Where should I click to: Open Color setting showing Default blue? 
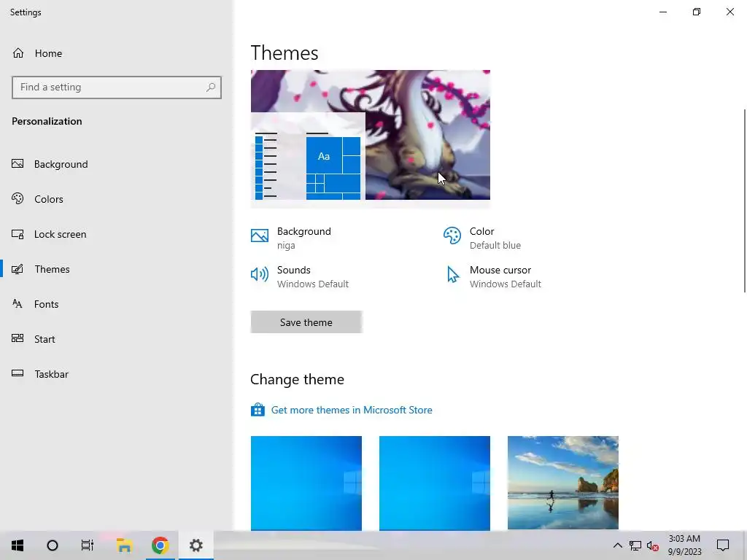[x=481, y=238]
